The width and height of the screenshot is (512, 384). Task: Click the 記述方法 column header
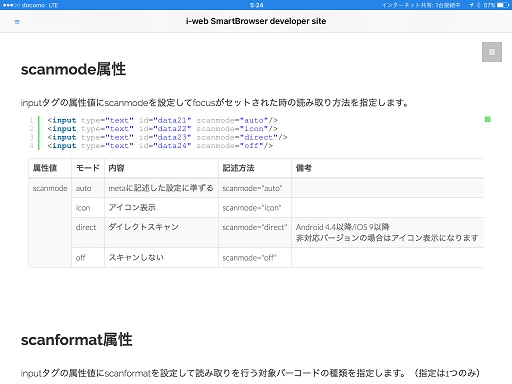tap(255, 168)
